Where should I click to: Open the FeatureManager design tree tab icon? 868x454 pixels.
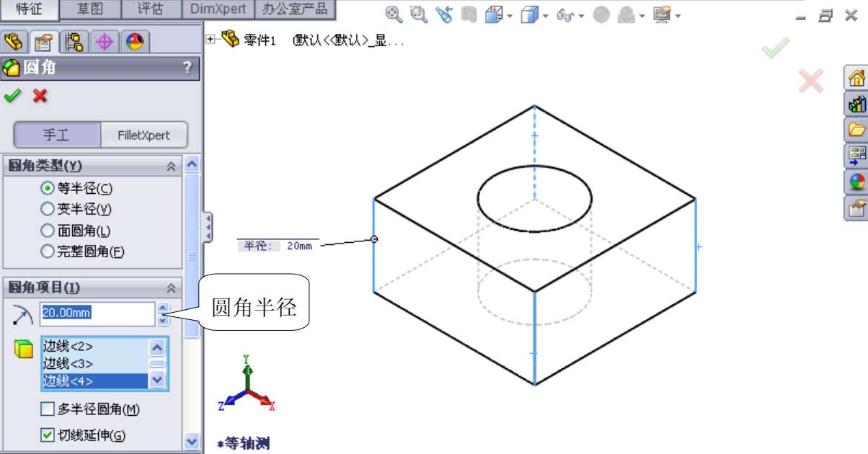tap(14, 42)
